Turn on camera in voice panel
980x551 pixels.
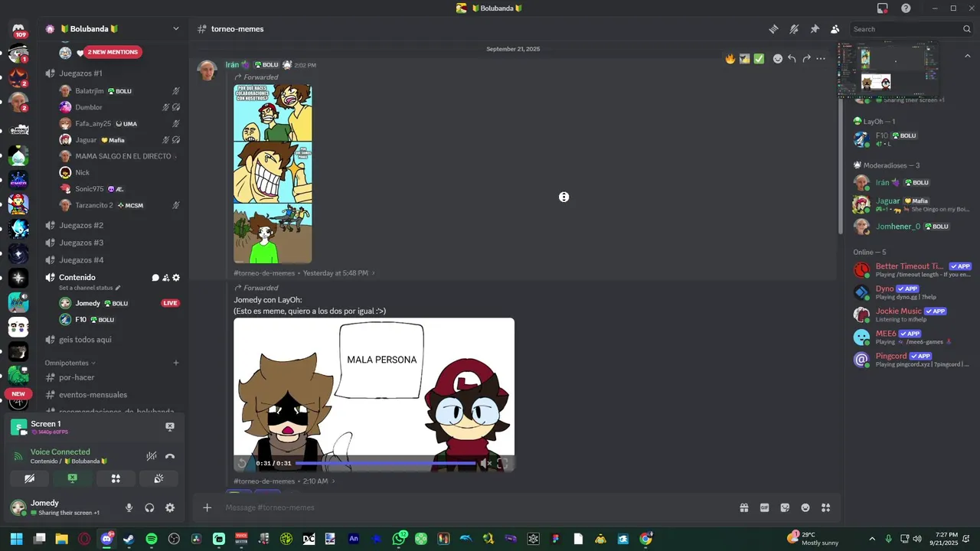pyautogui.click(x=29, y=478)
